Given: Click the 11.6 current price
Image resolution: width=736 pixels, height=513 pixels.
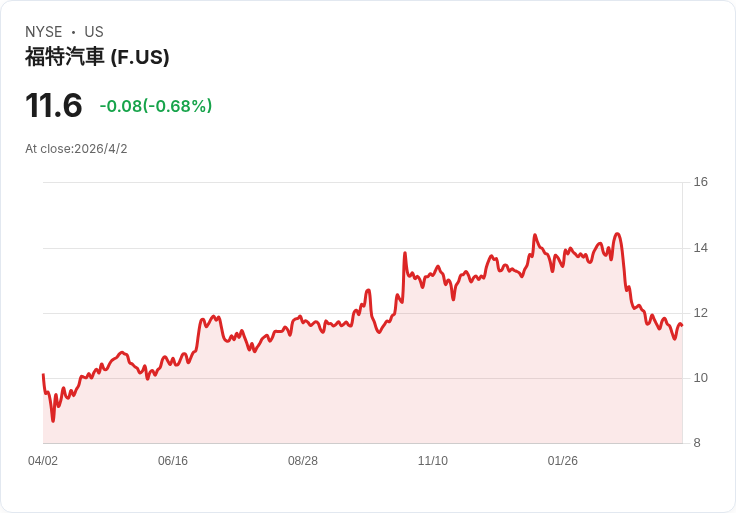Looking at the screenshot, I should [54, 105].
